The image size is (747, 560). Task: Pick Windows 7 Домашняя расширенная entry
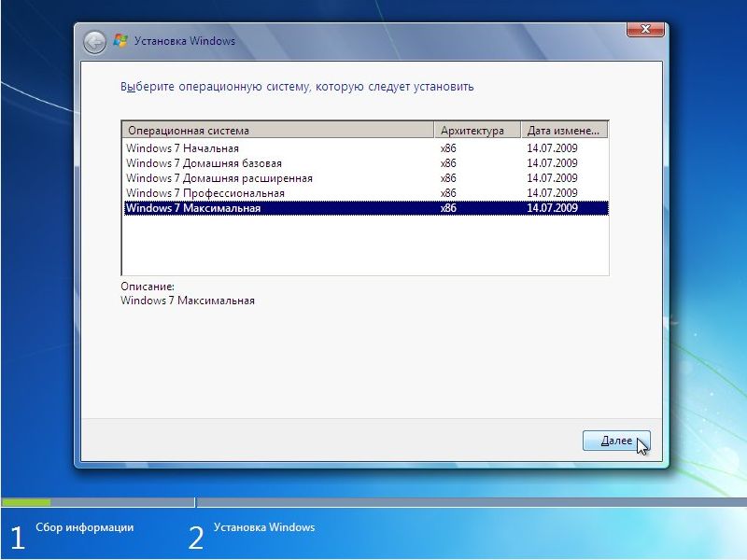pos(219,178)
